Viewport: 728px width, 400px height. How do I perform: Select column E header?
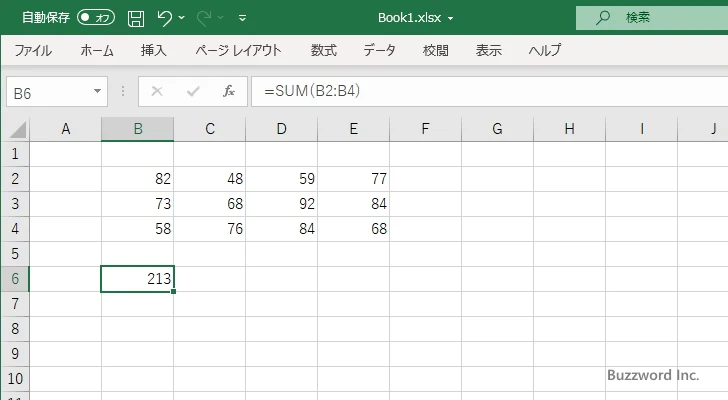353,129
